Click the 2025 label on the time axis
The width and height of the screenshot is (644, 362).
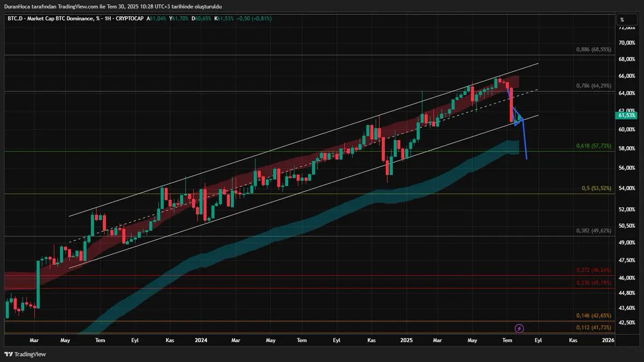pyautogui.click(x=406, y=341)
